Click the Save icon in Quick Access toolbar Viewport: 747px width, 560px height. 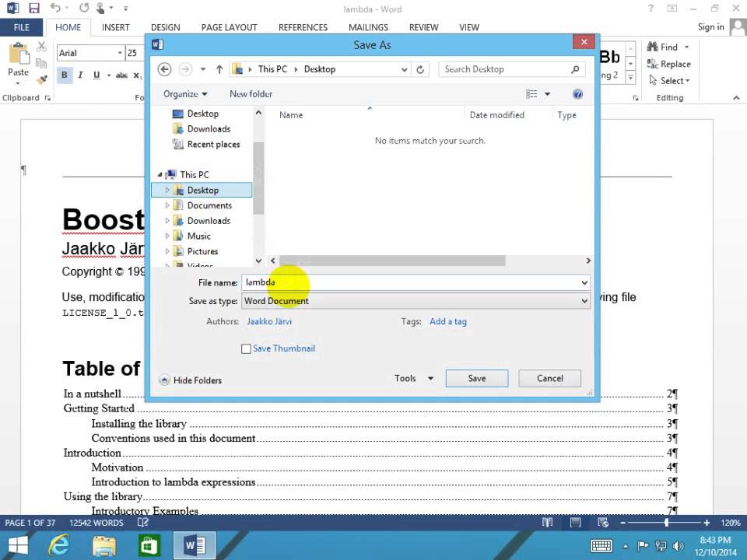click(33, 8)
